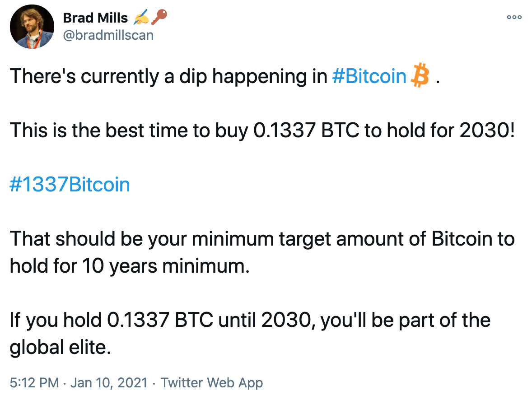Viewport: 532px width, 400px height.
Task: Click the @bradmillscan handle
Action: coord(108,35)
